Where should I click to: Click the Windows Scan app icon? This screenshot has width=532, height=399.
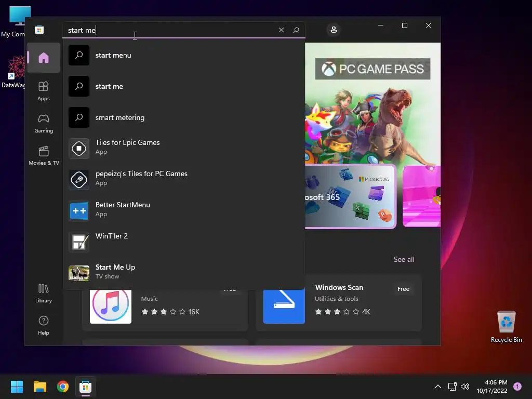284,305
